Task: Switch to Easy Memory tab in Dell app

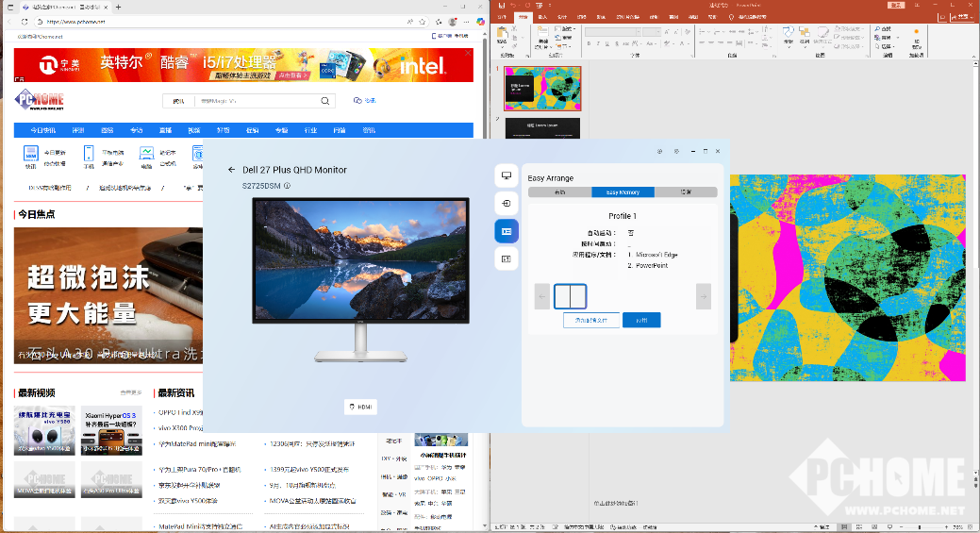Action: point(623,192)
